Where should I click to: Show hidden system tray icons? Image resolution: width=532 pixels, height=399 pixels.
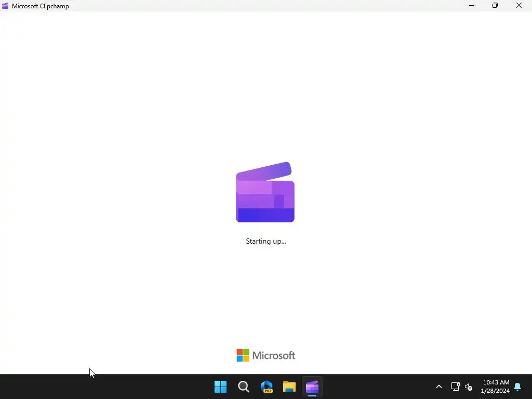tap(438, 387)
